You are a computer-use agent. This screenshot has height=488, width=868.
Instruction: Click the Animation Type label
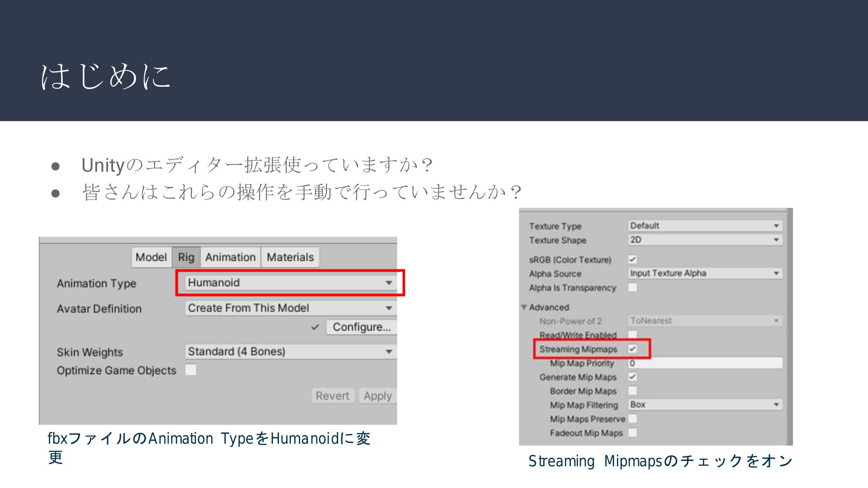(96, 284)
